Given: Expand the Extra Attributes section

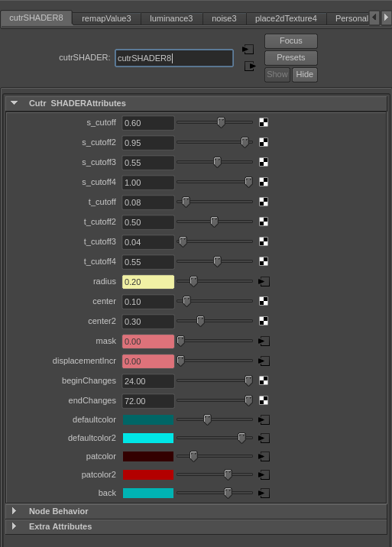Looking at the screenshot, I should (14, 526).
